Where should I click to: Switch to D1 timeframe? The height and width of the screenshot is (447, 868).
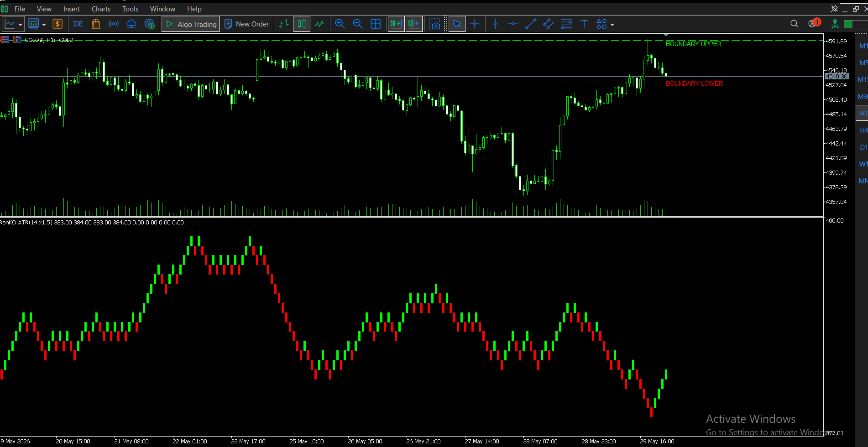pyautogui.click(x=863, y=147)
